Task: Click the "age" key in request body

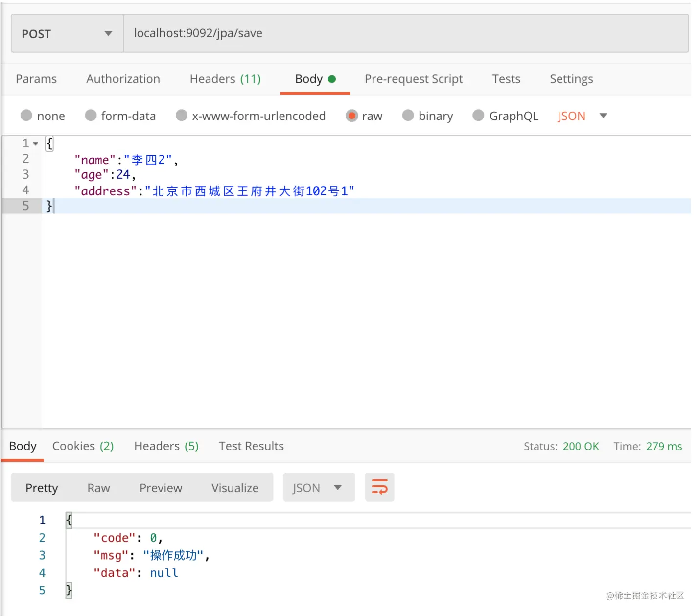Action: tap(92, 175)
